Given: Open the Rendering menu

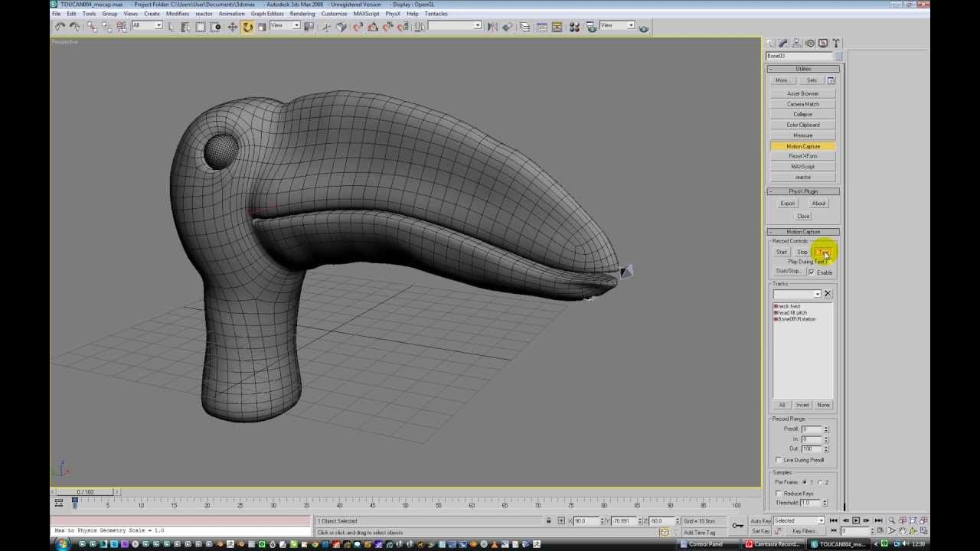Looking at the screenshot, I should coord(302,14).
